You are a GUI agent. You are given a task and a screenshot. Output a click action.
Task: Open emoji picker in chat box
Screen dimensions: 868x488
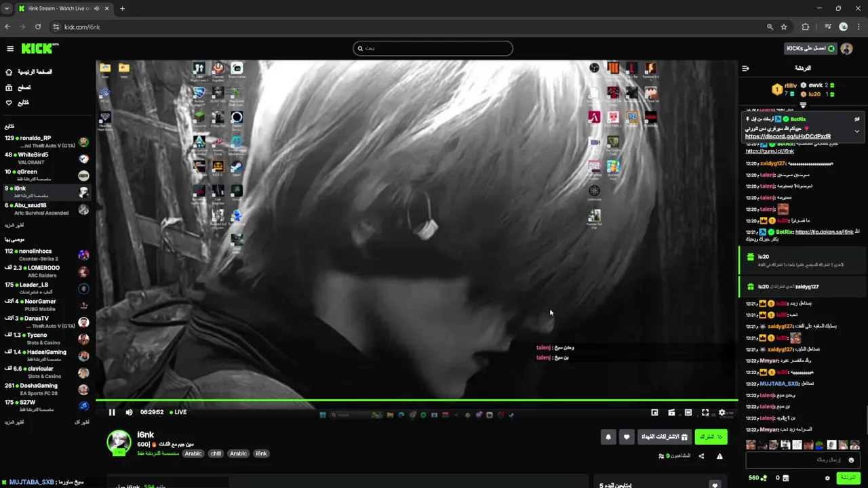(x=852, y=460)
